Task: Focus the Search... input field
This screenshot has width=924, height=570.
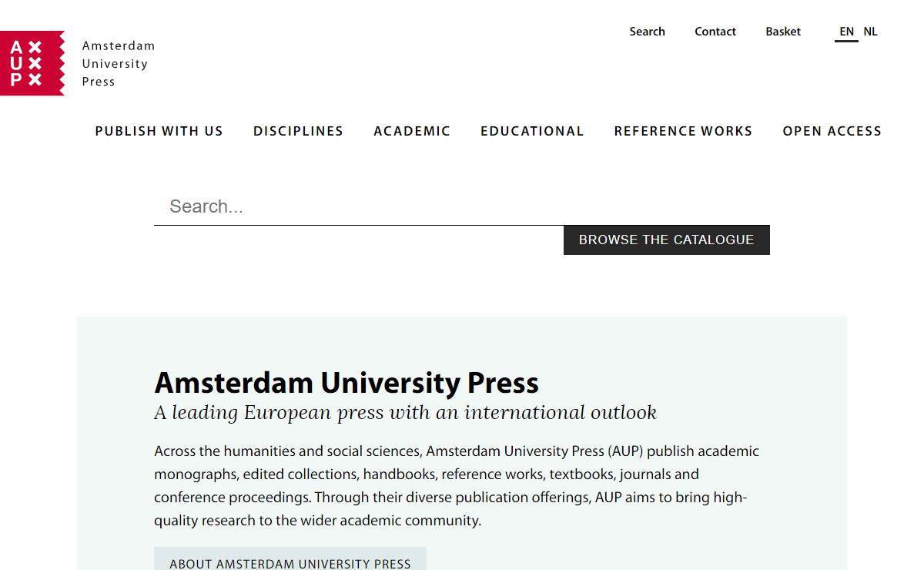Action: click(462, 206)
